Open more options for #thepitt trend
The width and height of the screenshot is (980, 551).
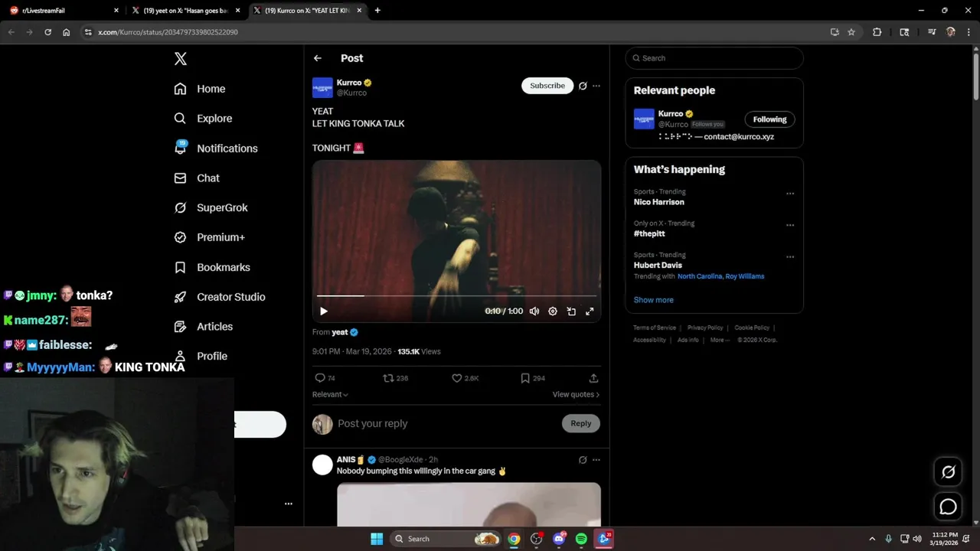(790, 225)
